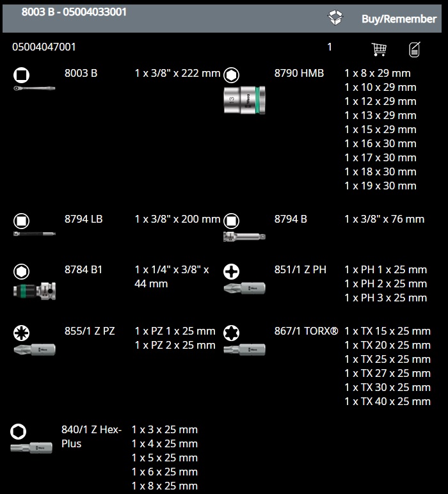Viewport: 448px width, 494px height.
Task: Click the 8003 B ratchet thumbnail
Action: point(35,88)
